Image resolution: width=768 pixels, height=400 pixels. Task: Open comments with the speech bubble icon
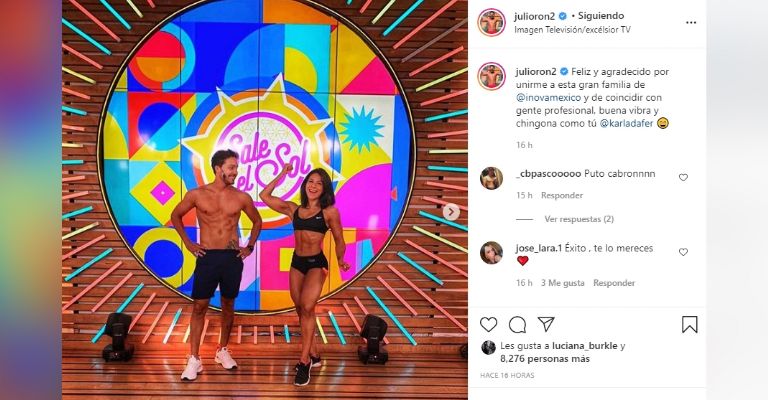(x=517, y=325)
